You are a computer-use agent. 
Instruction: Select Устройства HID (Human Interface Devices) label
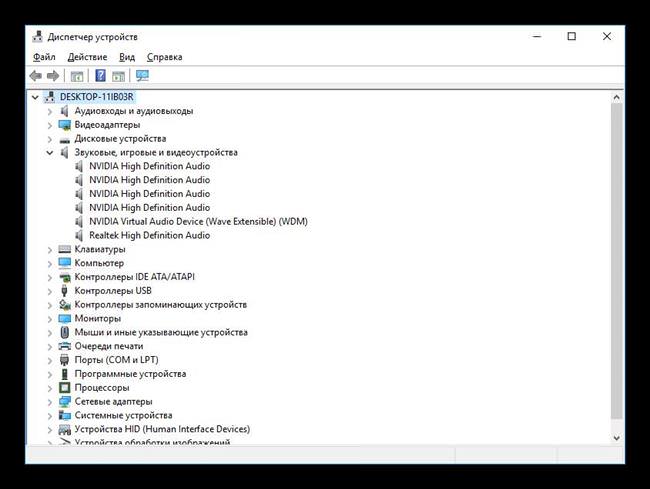pos(162,429)
